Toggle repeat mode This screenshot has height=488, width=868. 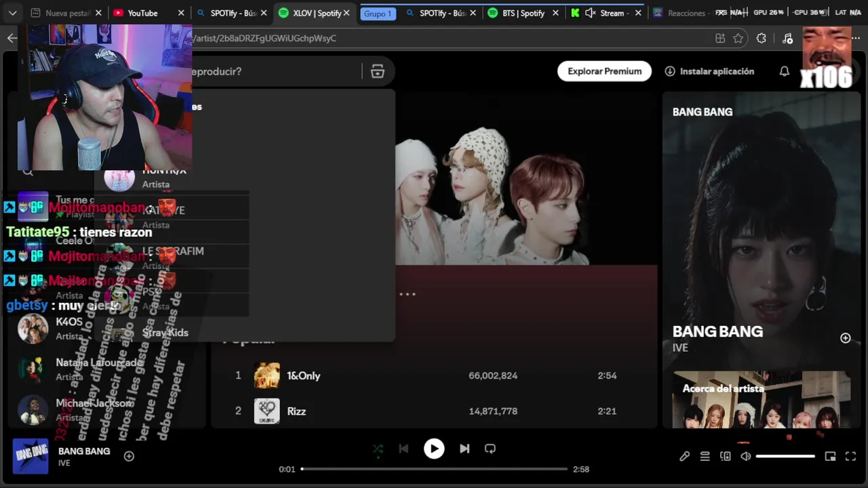(490, 449)
